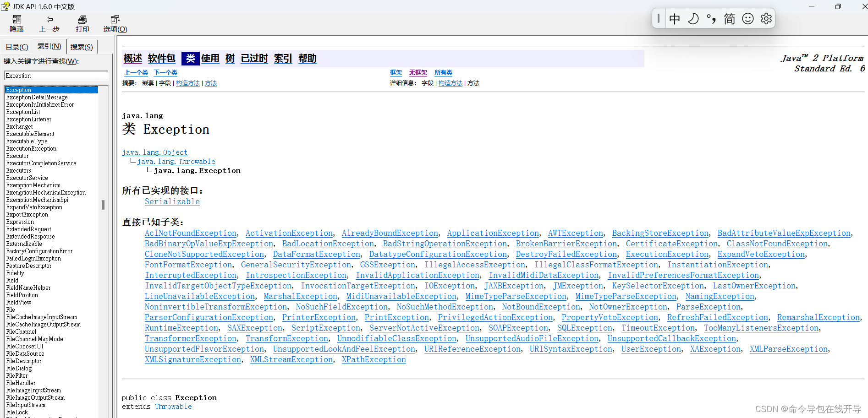868x418 pixels.
Task: Open the ParseException subclass link
Action: pyautogui.click(x=709, y=307)
